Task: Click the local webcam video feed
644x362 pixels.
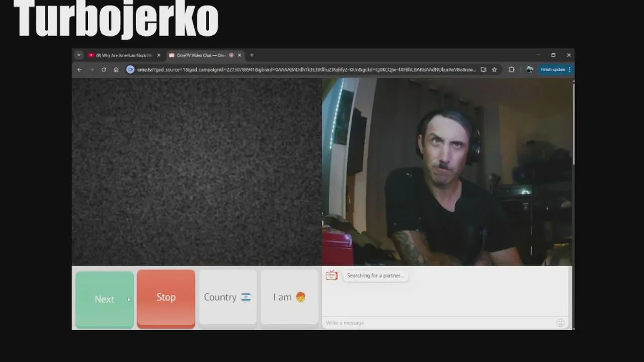Action: (x=447, y=171)
